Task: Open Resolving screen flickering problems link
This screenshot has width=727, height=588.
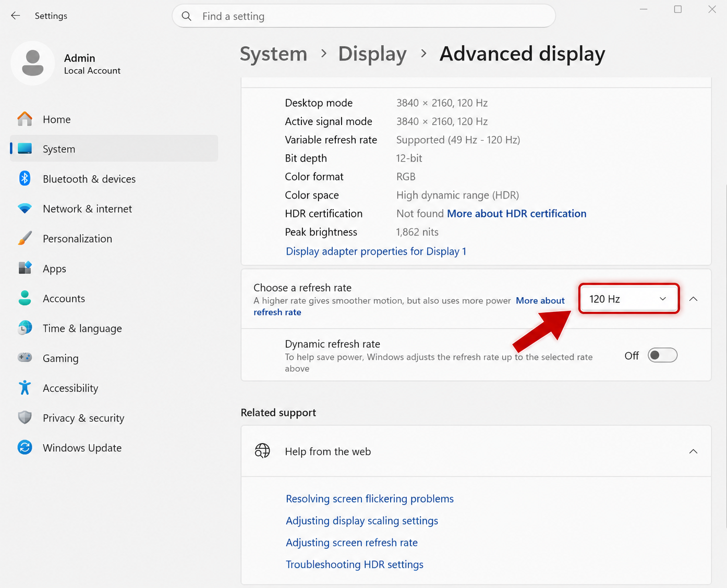Action: click(x=370, y=498)
